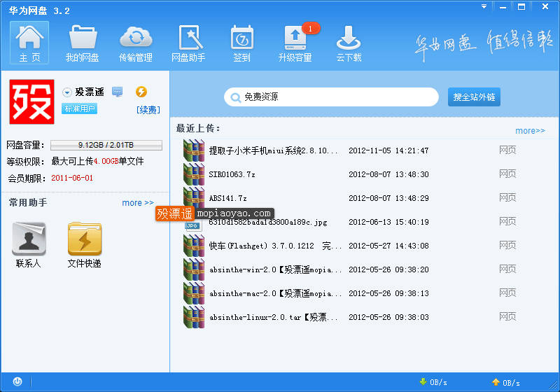Open the title bar dropdown menu arrow
Screen dimensions: 560x392
pyautogui.click(x=484, y=6)
